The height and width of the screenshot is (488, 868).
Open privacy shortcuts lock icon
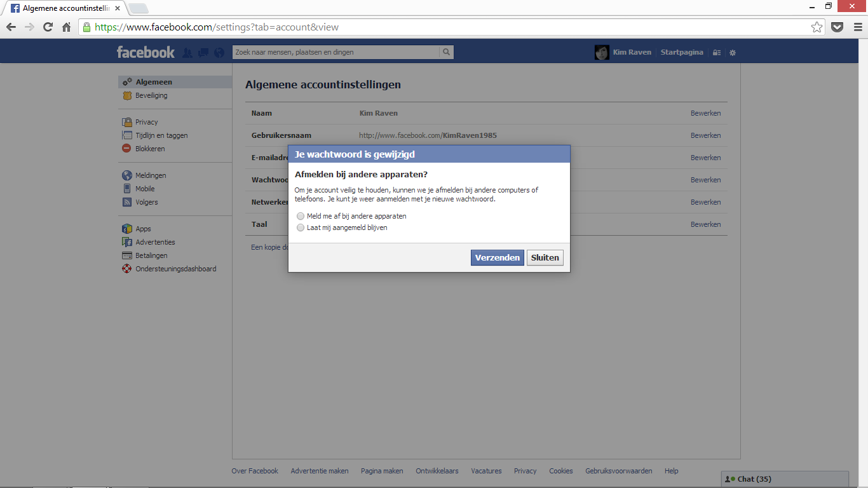pyautogui.click(x=717, y=53)
